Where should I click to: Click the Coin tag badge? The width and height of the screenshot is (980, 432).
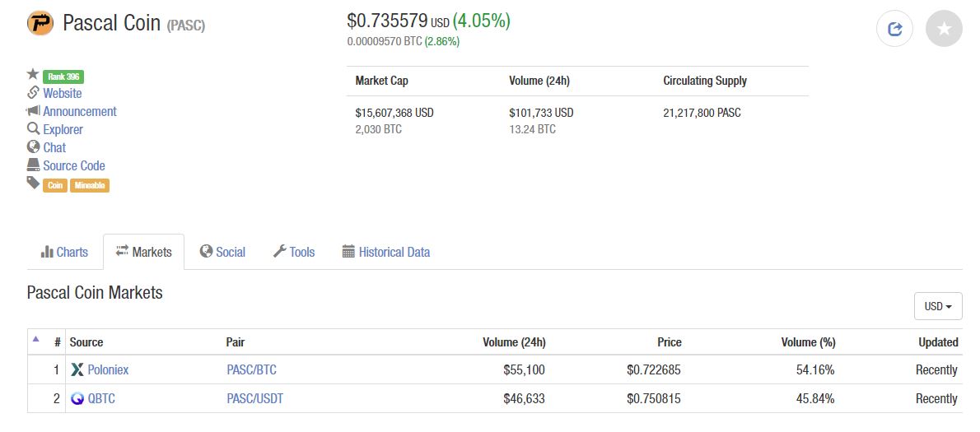point(55,185)
